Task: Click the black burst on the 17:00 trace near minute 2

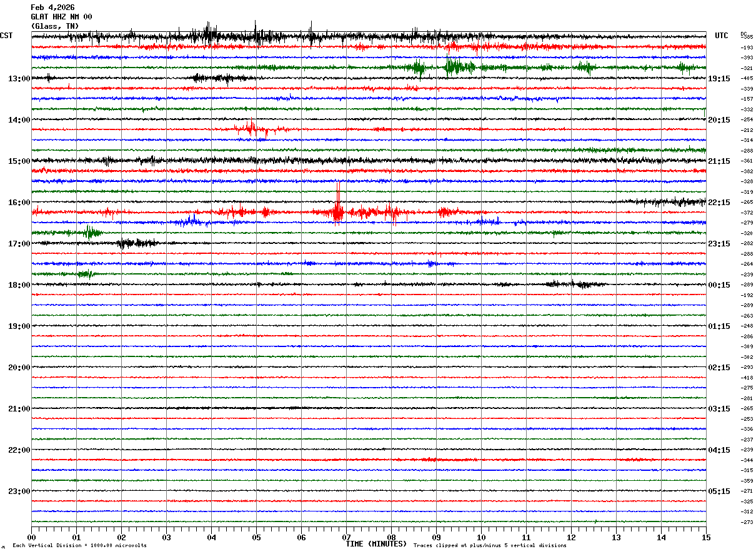Action: [136, 243]
